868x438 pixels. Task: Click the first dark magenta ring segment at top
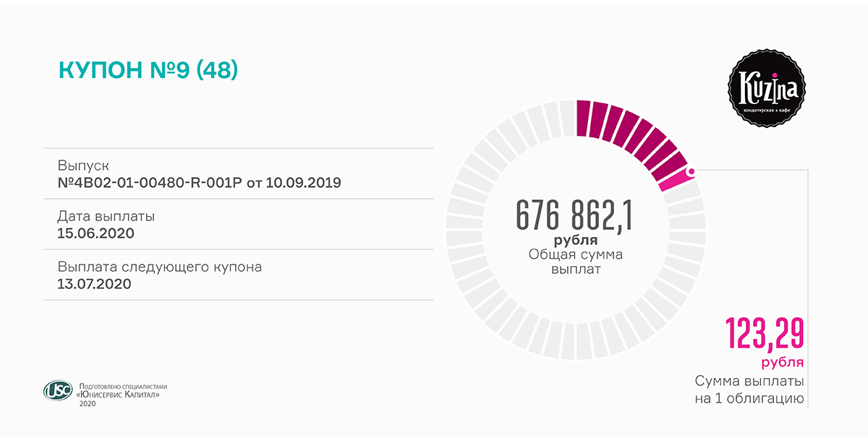tap(584, 119)
